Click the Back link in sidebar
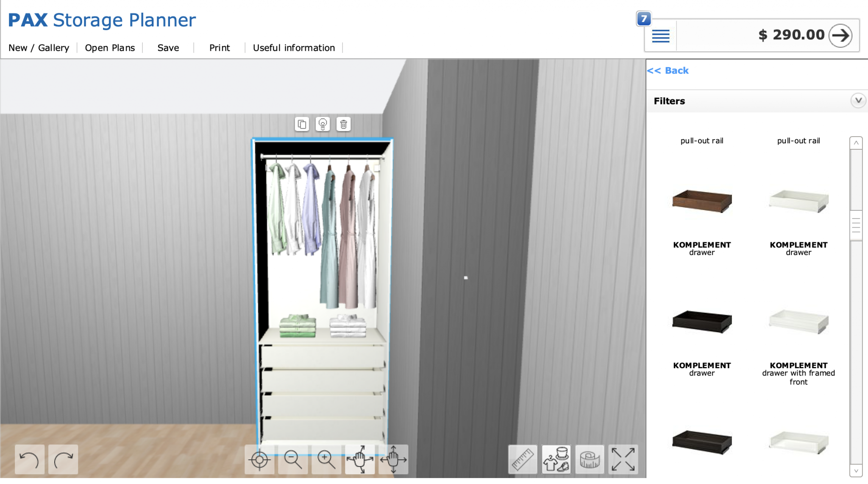The width and height of the screenshot is (868, 484). pos(668,70)
